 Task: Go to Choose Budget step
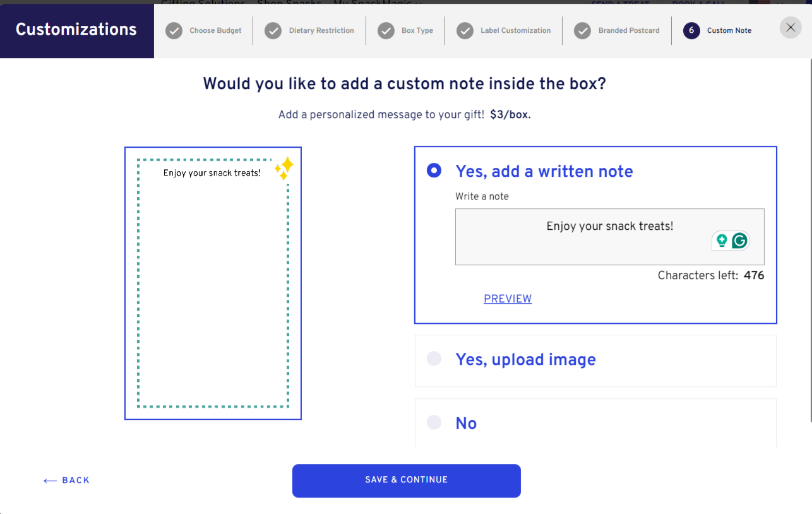[x=215, y=31]
